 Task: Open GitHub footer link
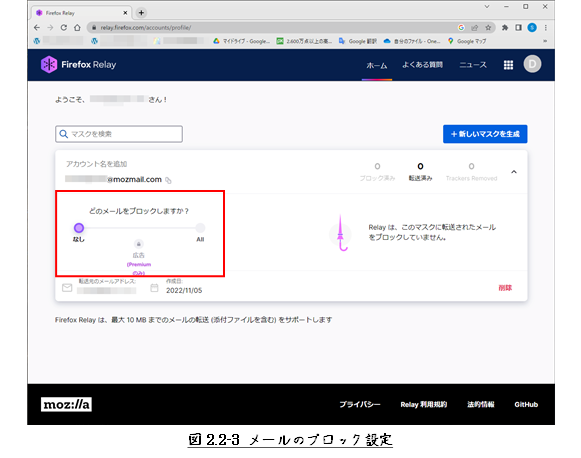526,405
